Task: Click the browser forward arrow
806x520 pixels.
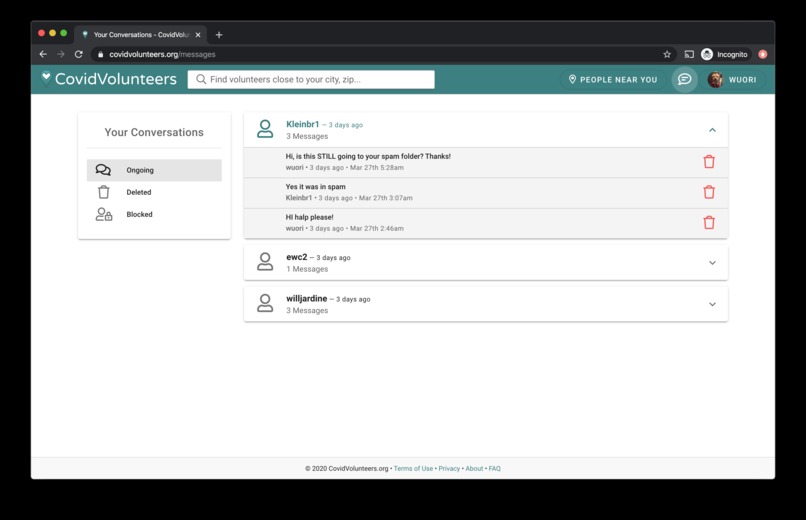Action: coord(61,54)
